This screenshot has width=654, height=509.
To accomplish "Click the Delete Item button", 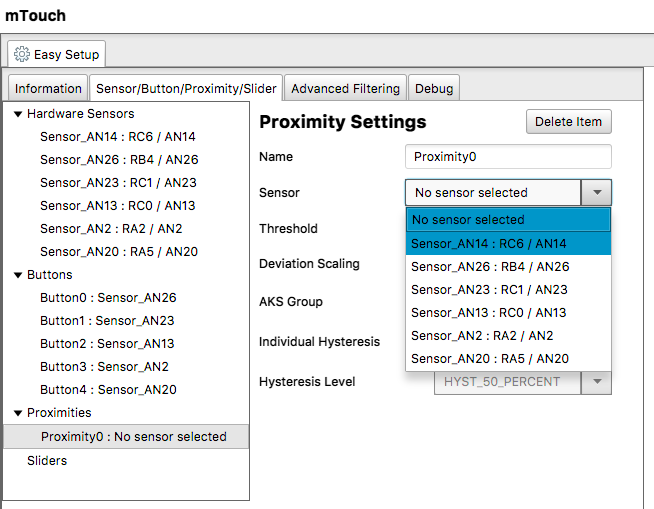I will pos(568,121).
